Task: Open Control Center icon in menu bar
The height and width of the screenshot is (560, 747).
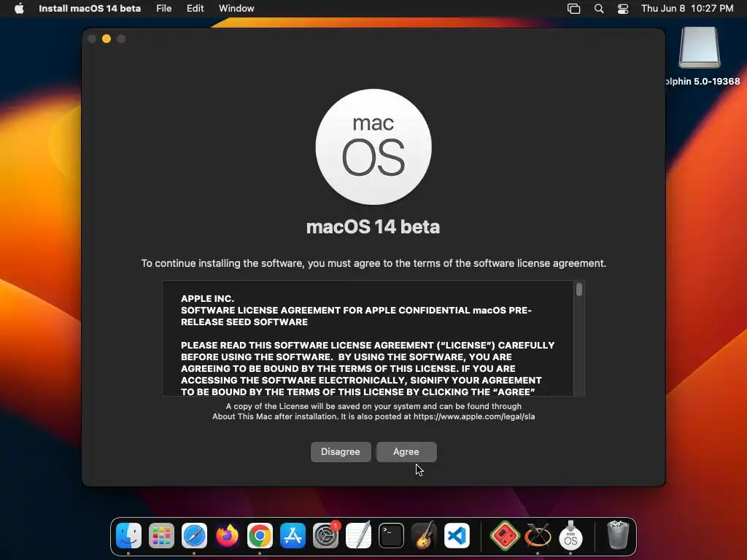Action: (x=623, y=9)
